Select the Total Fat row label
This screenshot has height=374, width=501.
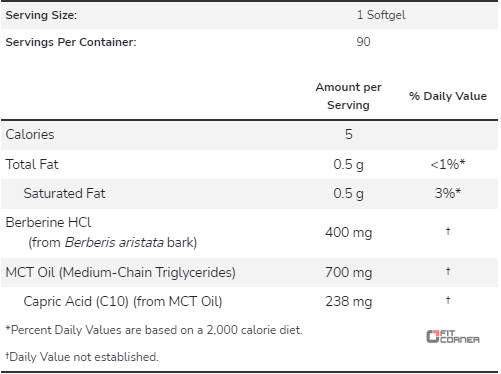32,164
